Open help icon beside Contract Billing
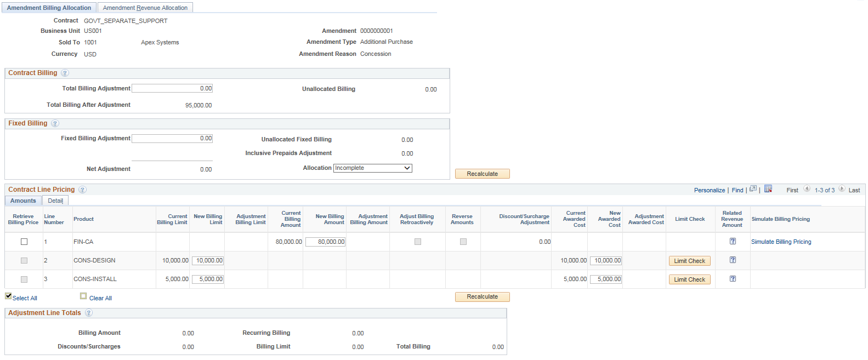The image size is (868, 360). pos(65,73)
